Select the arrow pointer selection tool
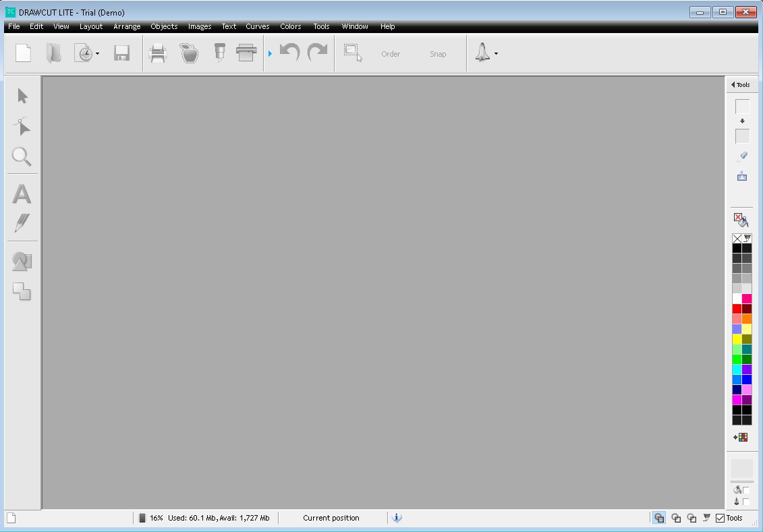This screenshot has width=763, height=532. pyautogui.click(x=22, y=96)
